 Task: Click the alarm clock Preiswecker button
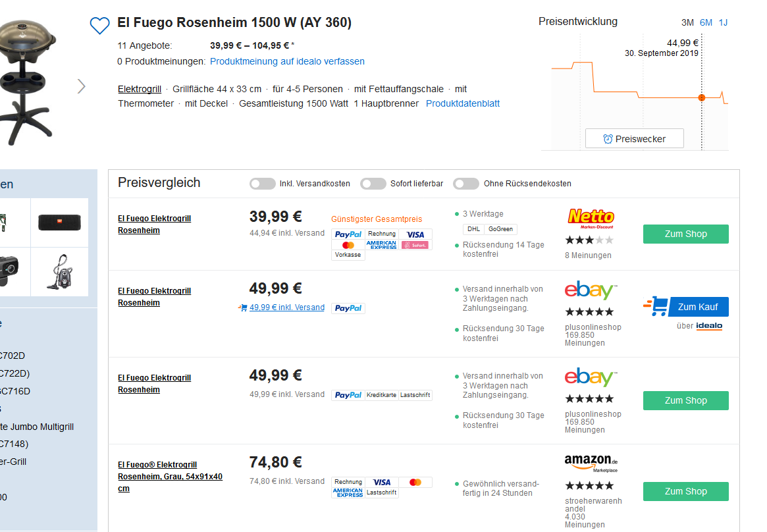[x=634, y=139]
